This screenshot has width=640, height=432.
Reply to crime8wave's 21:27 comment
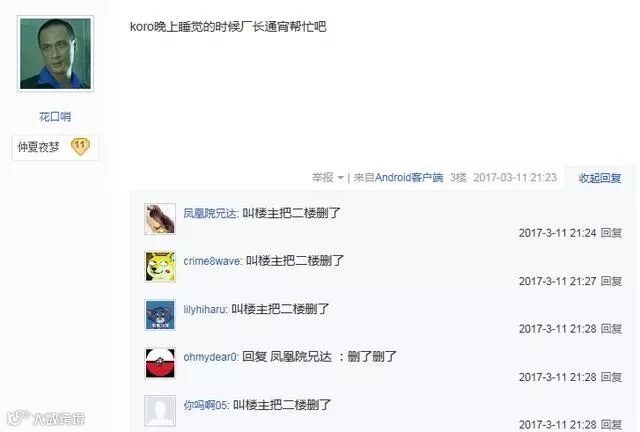click(x=611, y=281)
